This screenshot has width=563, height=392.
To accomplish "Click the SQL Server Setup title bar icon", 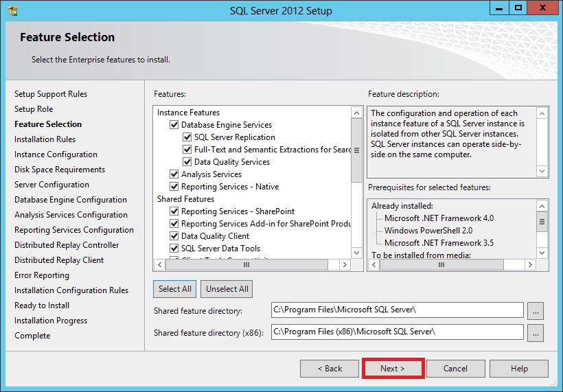I will [13, 10].
